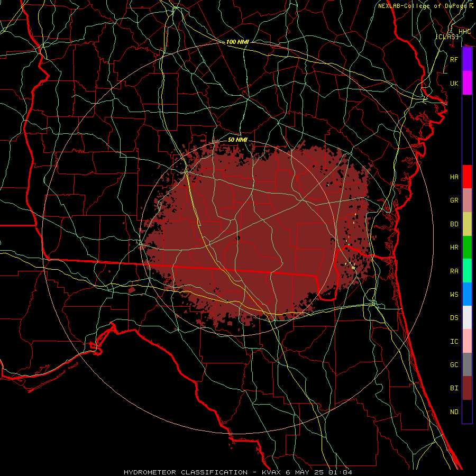Click the UK magenta legend color swatch

point(467,83)
